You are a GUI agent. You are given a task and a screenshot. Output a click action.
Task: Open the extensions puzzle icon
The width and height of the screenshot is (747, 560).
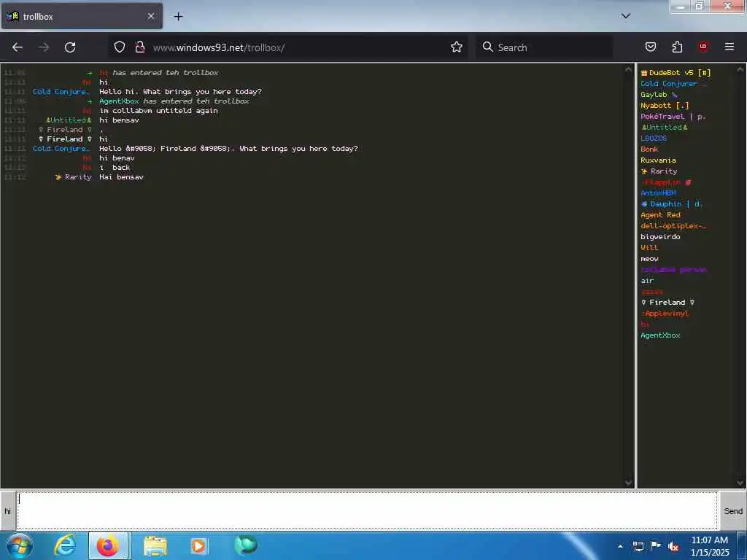click(x=677, y=47)
